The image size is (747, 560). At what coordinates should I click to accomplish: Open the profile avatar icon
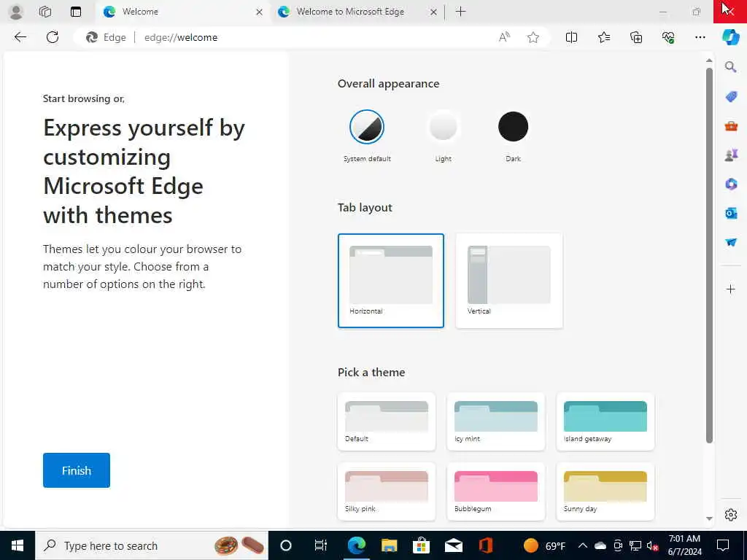click(16, 12)
